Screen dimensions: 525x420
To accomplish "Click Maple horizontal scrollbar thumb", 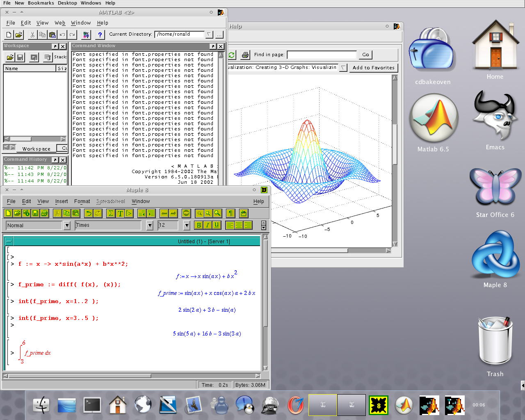I will click(80, 376).
